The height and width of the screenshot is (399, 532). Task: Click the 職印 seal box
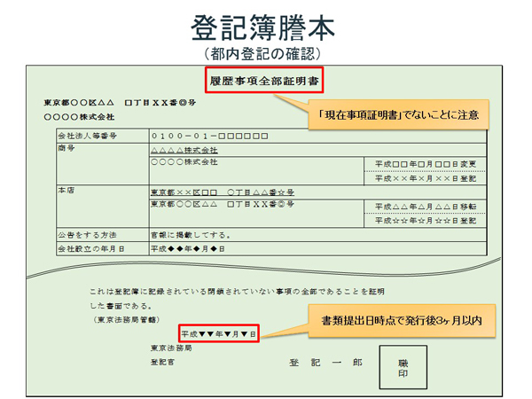[x=403, y=367]
